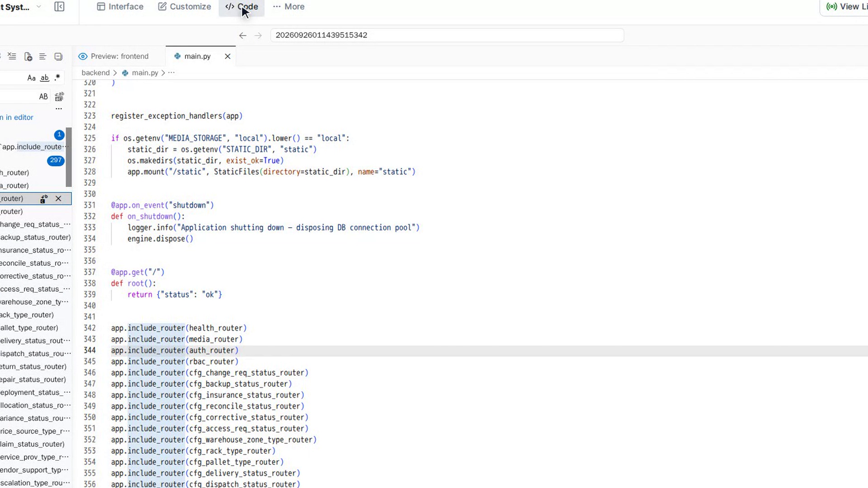The image size is (868, 488).
Task: Expand the breadcrumb ellipsis after main.py
Action: click(x=171, y=73)
